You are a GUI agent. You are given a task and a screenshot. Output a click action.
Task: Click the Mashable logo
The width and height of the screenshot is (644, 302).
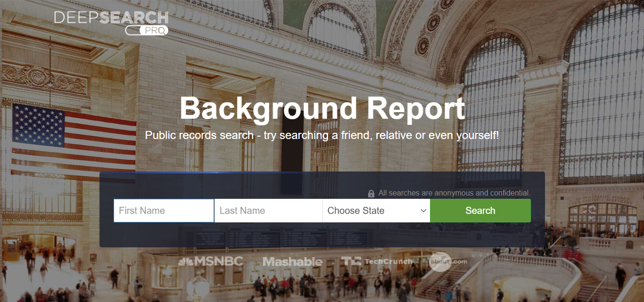click(x=292, y=261)
